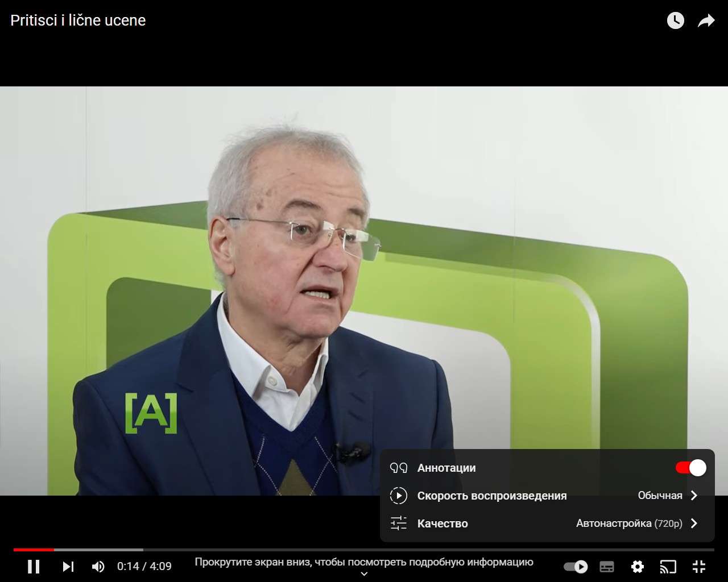Exit full screen mode
The width and height of the screenshot is (728, 582).
(x=699, y=567)
